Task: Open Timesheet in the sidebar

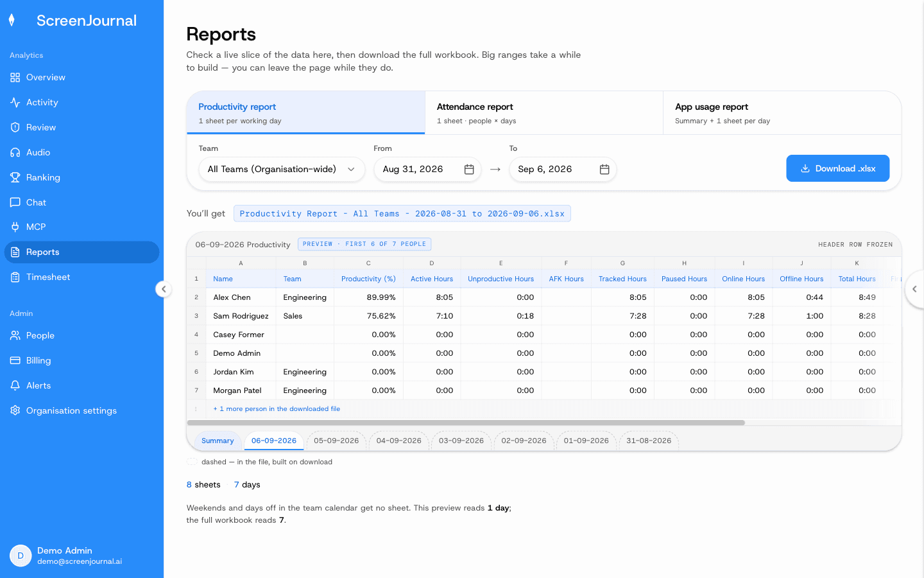Action: coord(81,277)
